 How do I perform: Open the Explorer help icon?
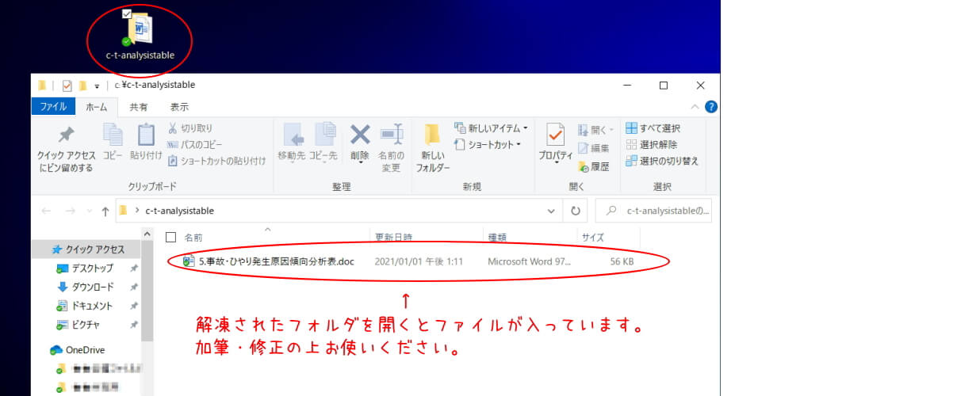pyautogui.click(x=711, y=107)
